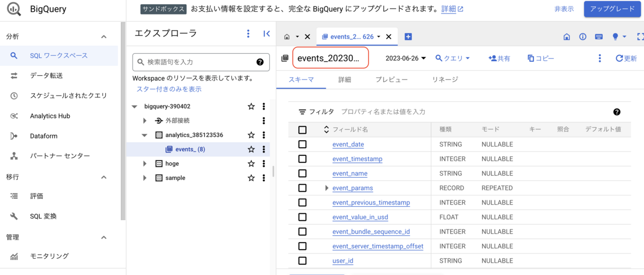The width and height of the screenshot is (644, 275).
Task: Open more actions menu for the hoge dataset
Action: point(264,163)
